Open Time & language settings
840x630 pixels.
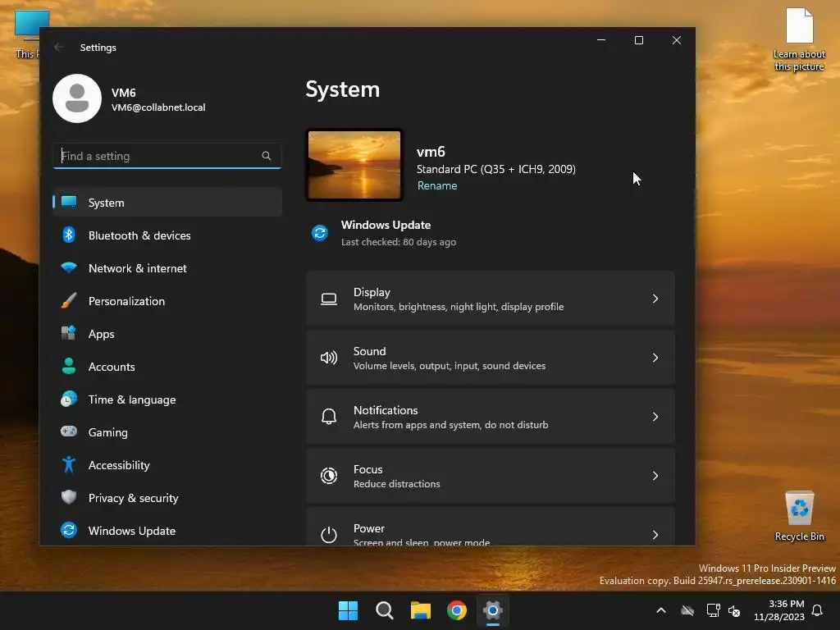click(x=167, y=399)
